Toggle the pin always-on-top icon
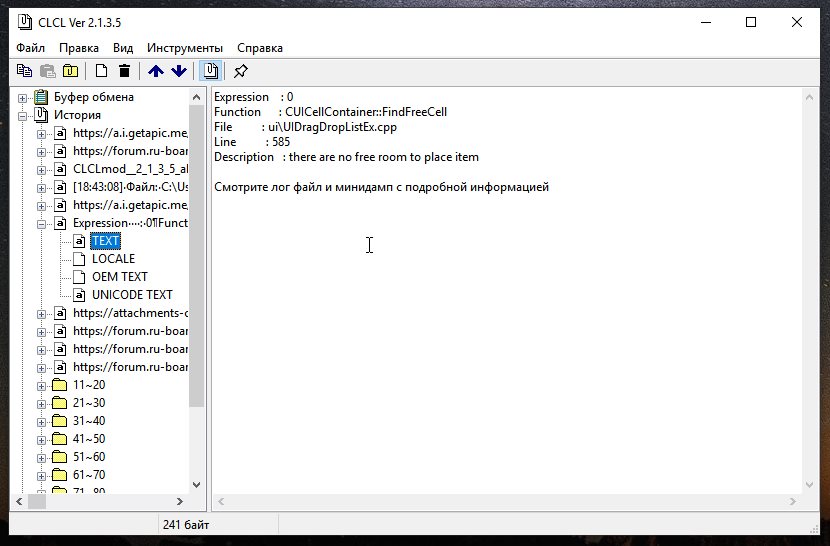Image resolution: width=830 pixels, height=546 pixels. 241,71
